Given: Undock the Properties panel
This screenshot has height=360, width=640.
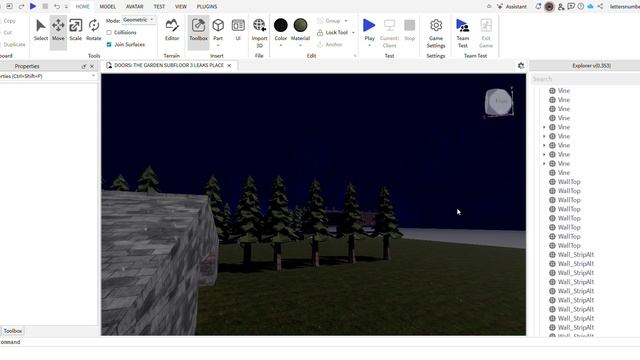Looking at the screenshot, I should pyautogui.click(x=84, y=66).
